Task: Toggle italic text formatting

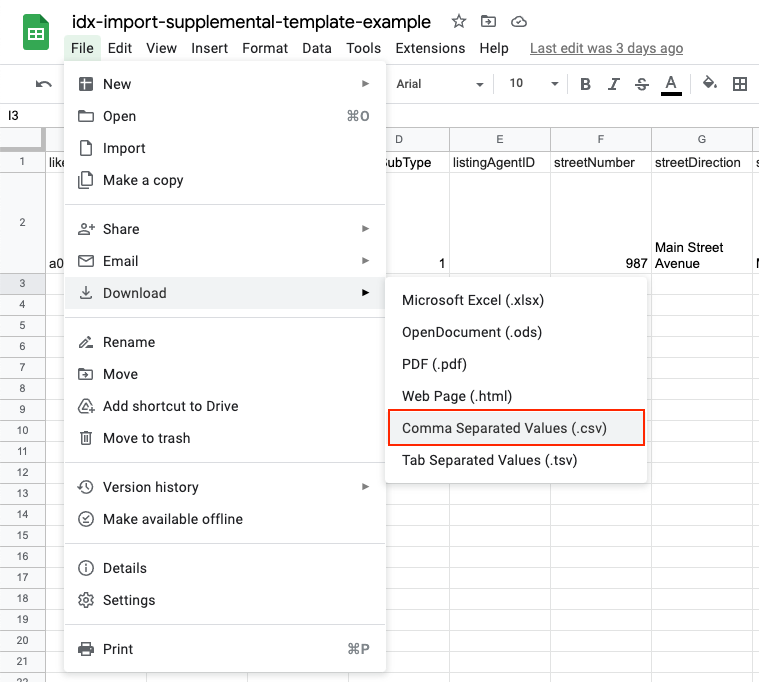Action: [x=614, y=84]
